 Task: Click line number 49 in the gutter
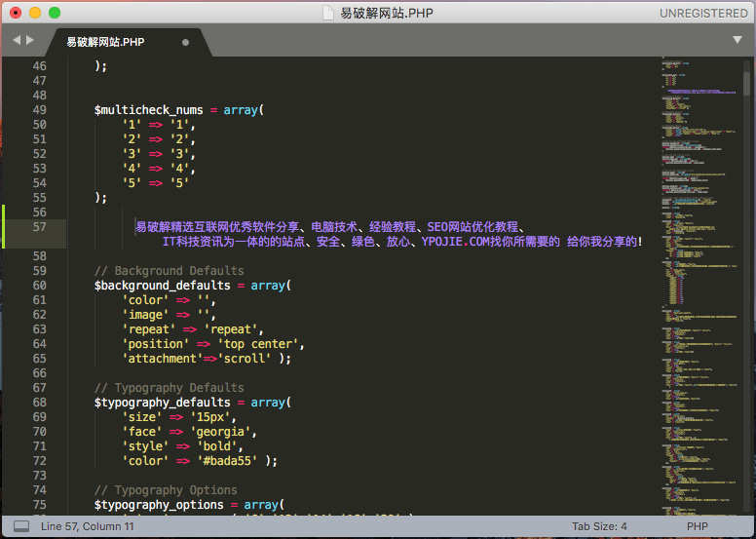(39, 110)
